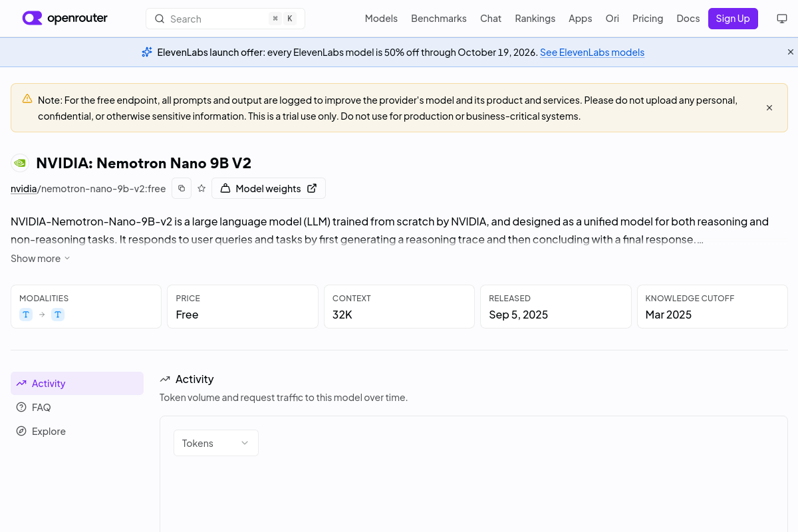
Task: Select Activity in the sidebar
Action: pyautogui.click(x=77, y=384)
